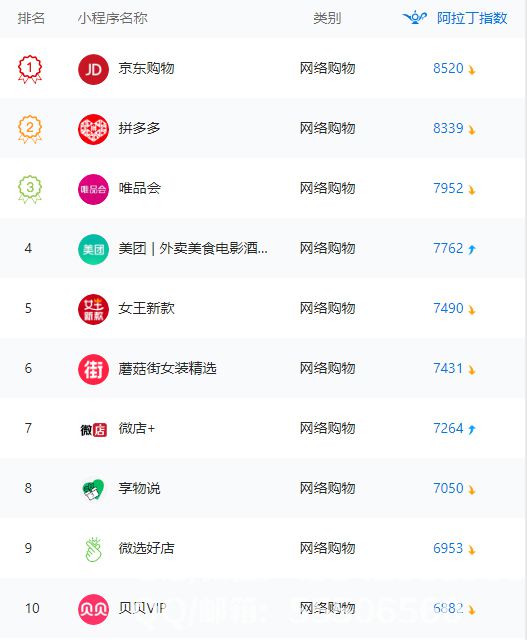Image resolution: width=527 pixels, height=640 pixels.
Task: Open the 微选好店 hand gesture icon
Action: (93, 549)
